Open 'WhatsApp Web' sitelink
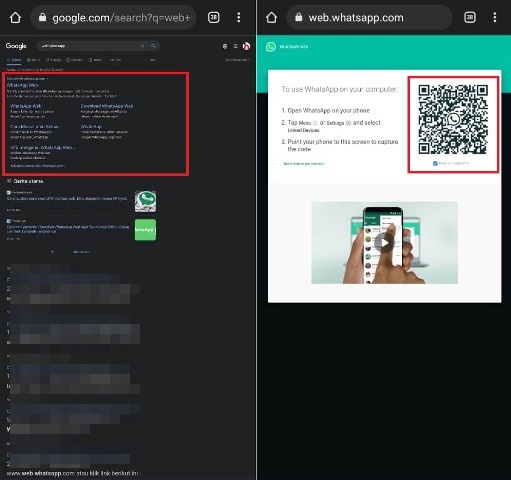 point(26,106)
